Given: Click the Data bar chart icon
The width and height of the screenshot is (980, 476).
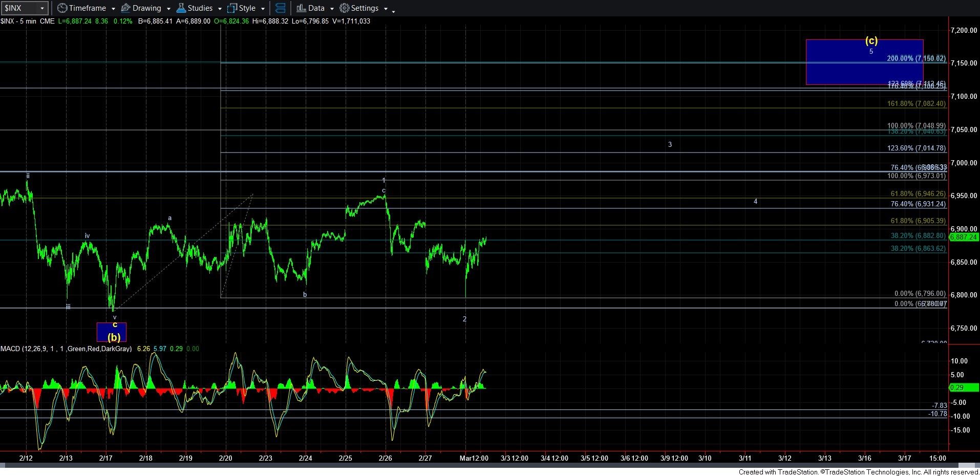Looking at the screenshot, I should [x=301, y=8].
